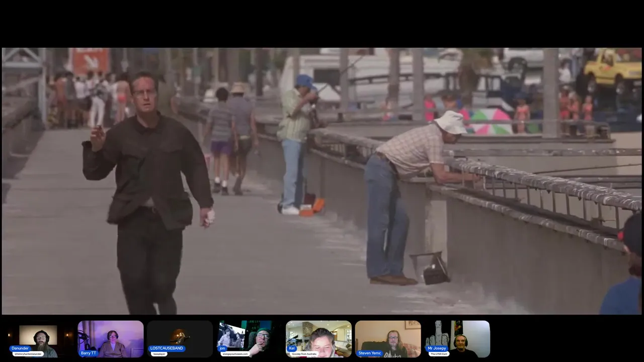Screen dimensions: 644x362
Task: Click the 'baseplayer' caption under LOSTCAUSEBAND
Action: click(159, 354)
